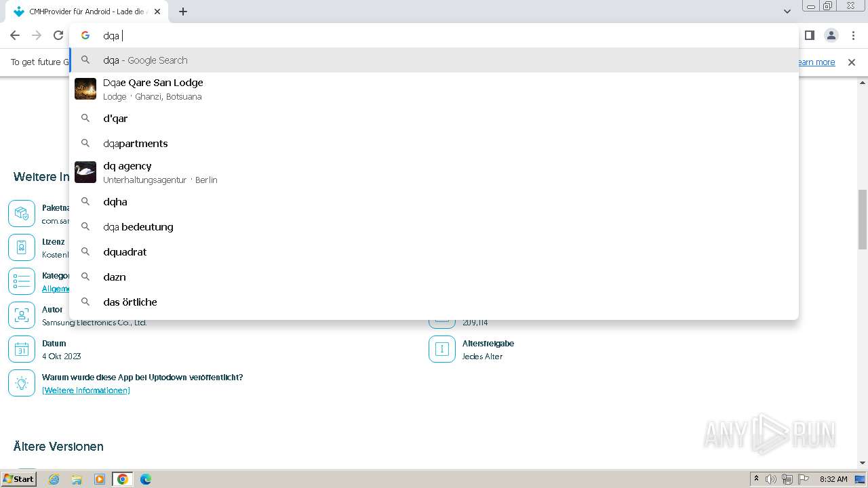Follow the Learn more link
Viewport: 868px width, 488px height.
tap(816, 62)
